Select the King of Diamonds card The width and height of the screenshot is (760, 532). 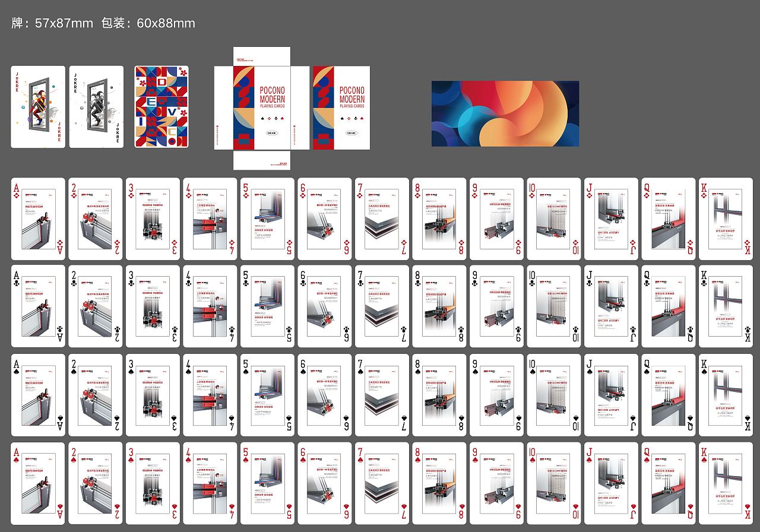(x=726, y=218)
